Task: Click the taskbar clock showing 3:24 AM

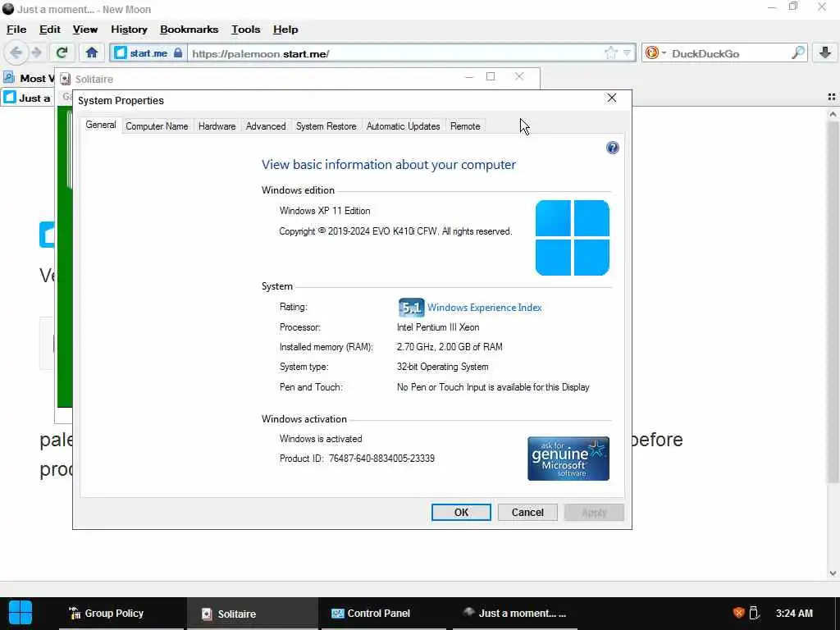Action: 794,613
